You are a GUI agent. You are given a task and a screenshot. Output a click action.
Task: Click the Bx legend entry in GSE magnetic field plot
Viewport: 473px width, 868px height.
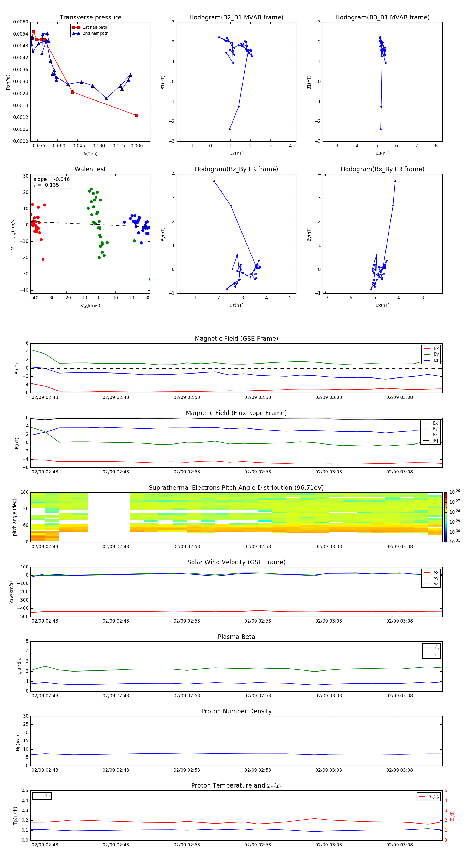pos(431,349)
